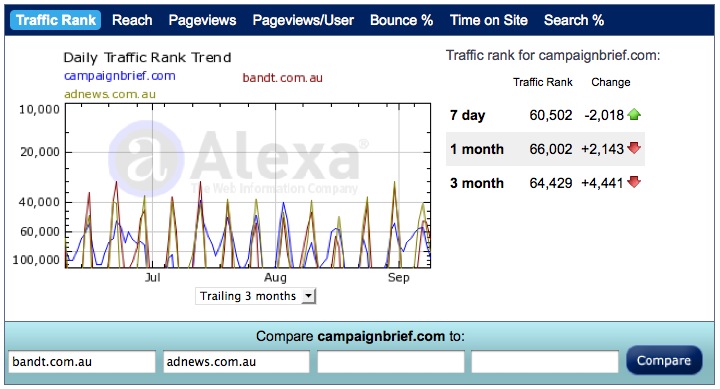Click the green up arrow for 7 day
The height and width of the screenshot is (389, 720).
634,114
